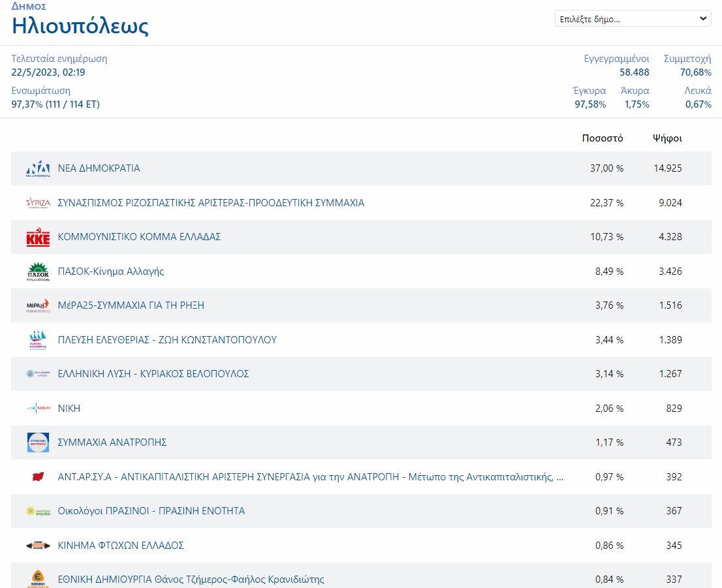The height and width of the screenshot is (588, 722).
Task: Open the 'Επιλέξτε δήμο...' municipality dropdown
Action: pyautogui.click(x=633, y=19)
